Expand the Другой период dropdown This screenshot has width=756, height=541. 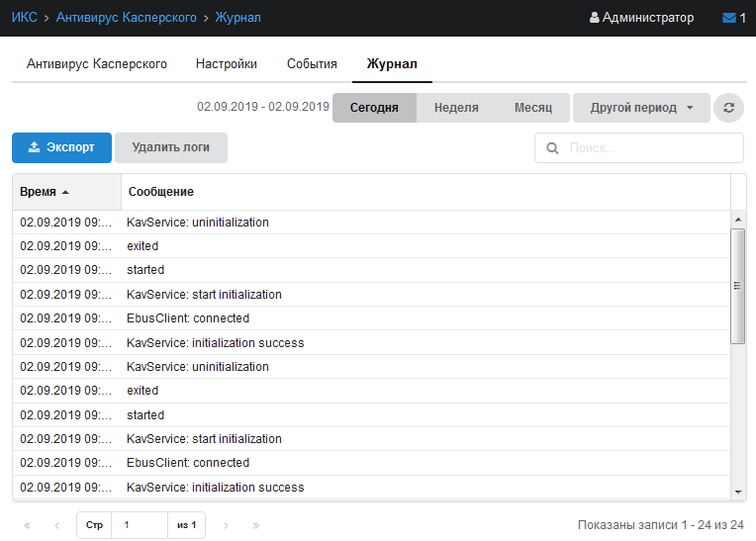click(641, 108)
